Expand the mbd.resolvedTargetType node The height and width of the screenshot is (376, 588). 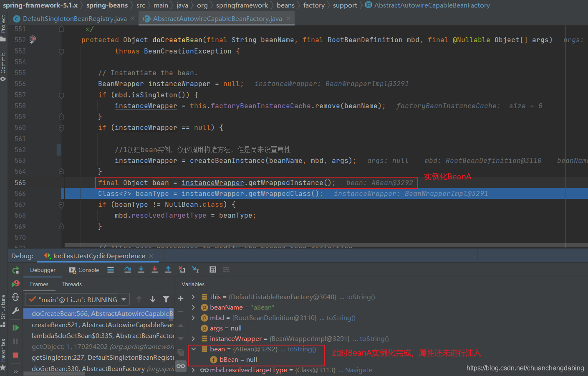pos(193,370)
